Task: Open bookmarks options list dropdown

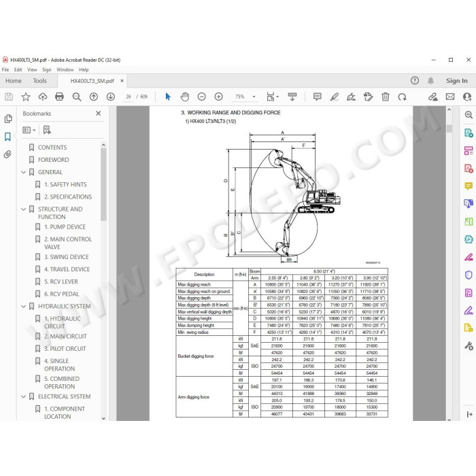Action: tap(29, 131)
